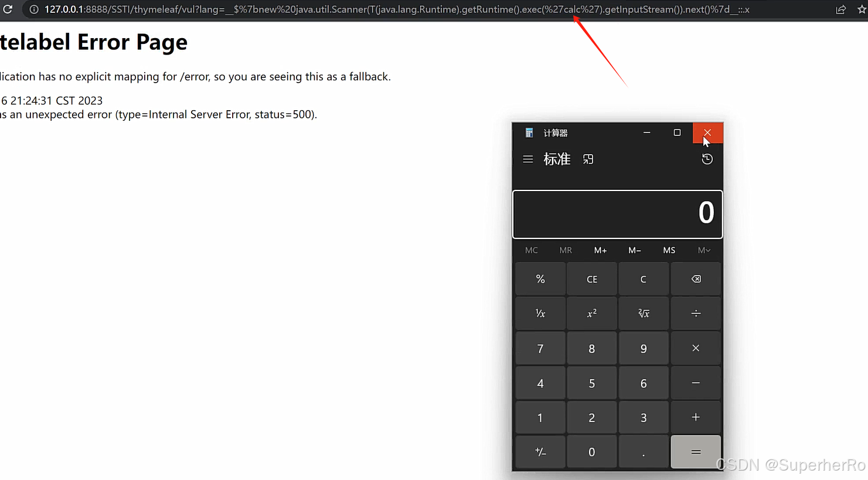Expand the M memory dropdown
868x480 pixels.
[x=704, y=250]
